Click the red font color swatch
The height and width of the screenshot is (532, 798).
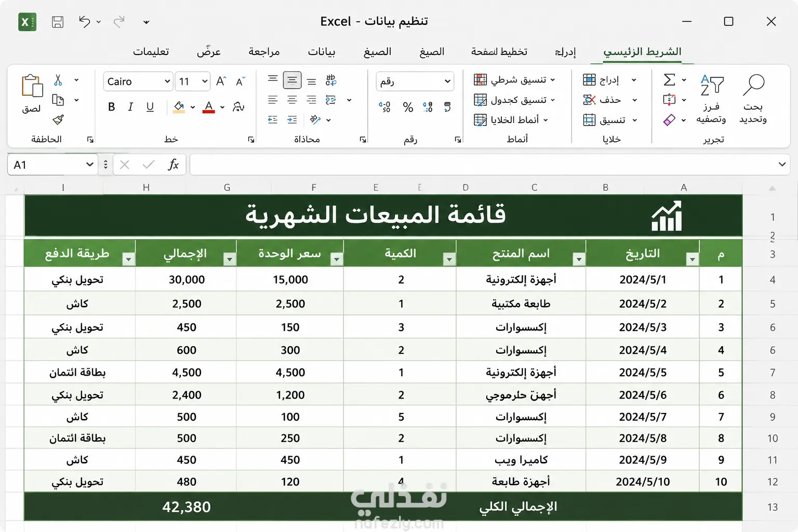tap(209, 107)
